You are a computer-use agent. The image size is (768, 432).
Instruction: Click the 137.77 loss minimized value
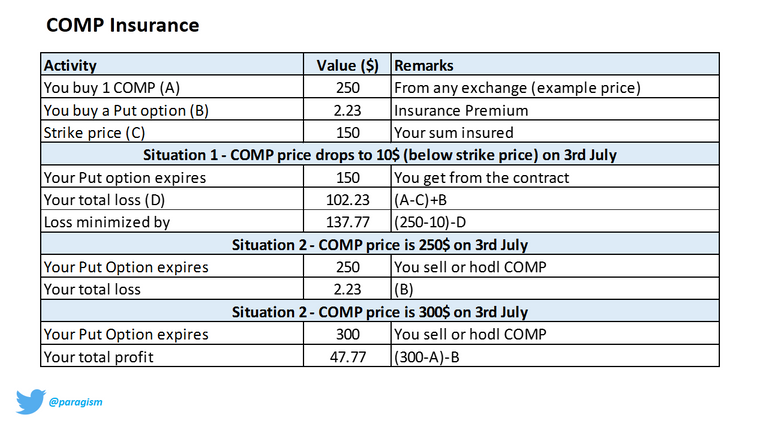coord(347,222)
